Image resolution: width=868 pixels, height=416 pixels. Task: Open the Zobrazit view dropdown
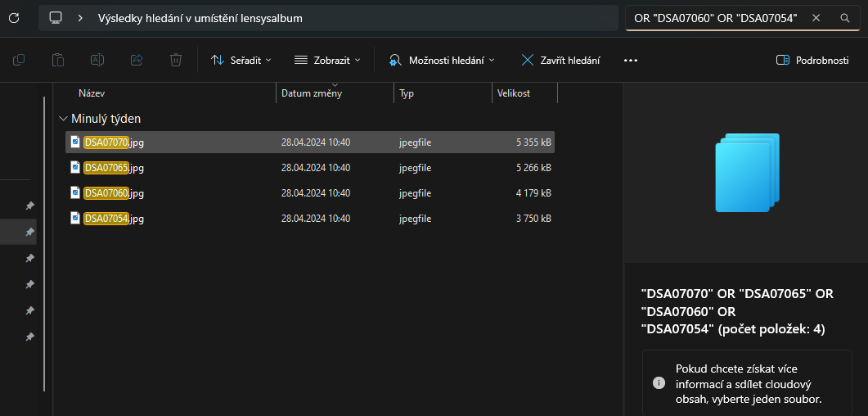[327, 61]
